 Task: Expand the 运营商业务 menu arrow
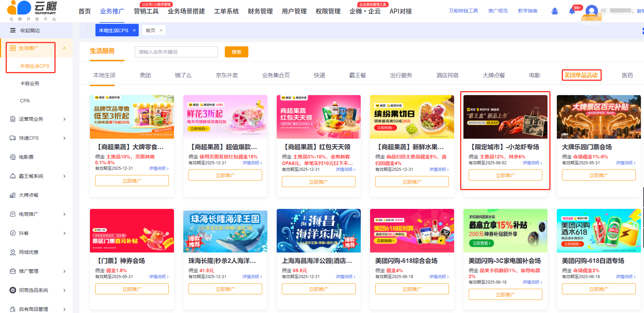pos(65,119)
